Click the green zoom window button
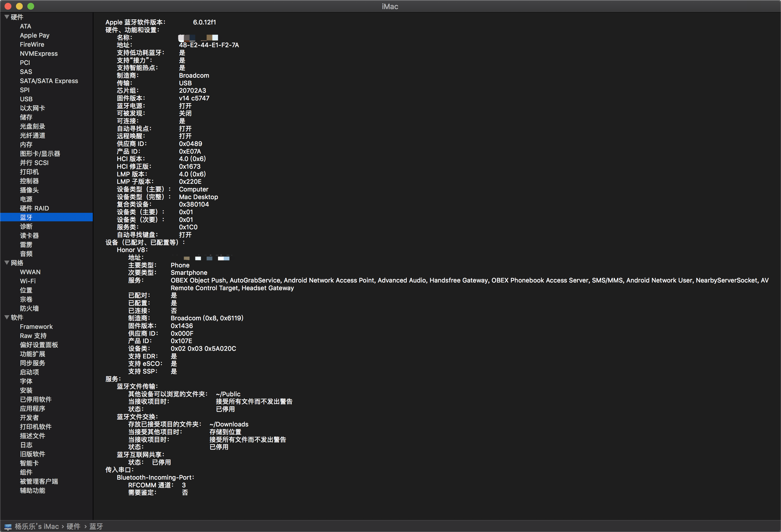Viewport: 781px width, 532px height. [x=30, y=6]
